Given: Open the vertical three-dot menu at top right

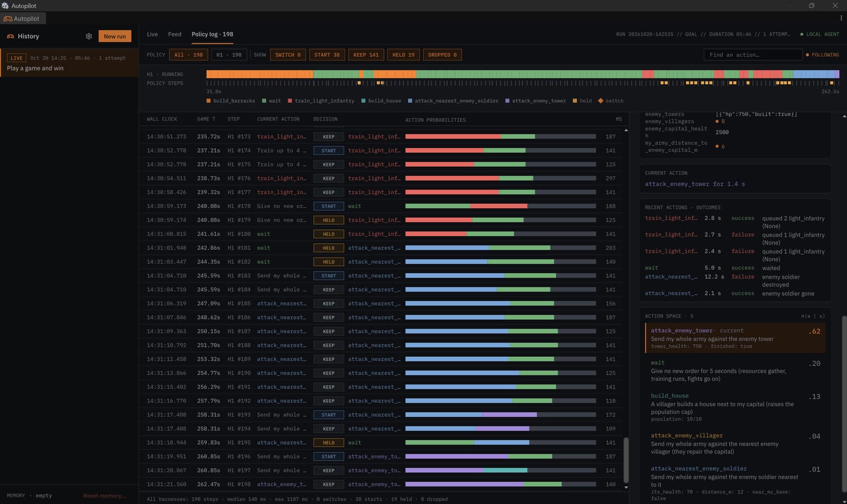Looking at the screenshot, I should [x=841, y=18].
